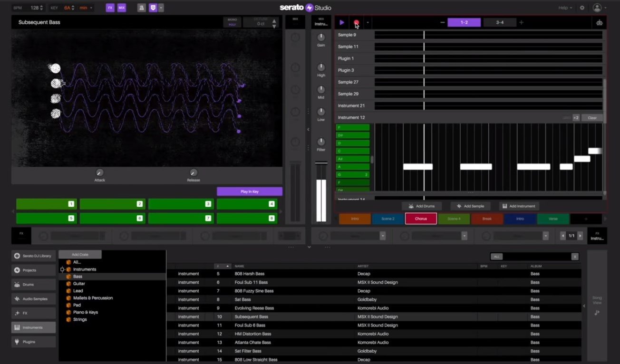Click the metronome icon in top bar
Viewport: 620px width, 364px height.
point(142,8)
